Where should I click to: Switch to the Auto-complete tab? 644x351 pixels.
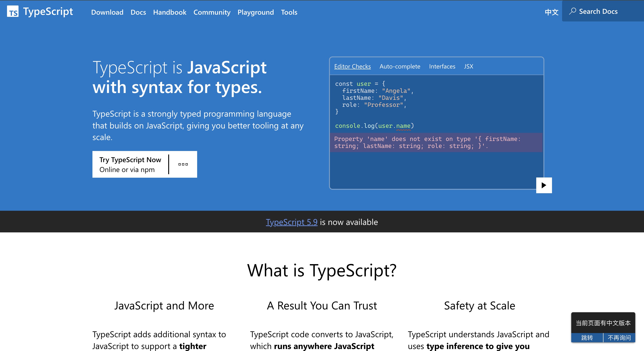point(400,67)
